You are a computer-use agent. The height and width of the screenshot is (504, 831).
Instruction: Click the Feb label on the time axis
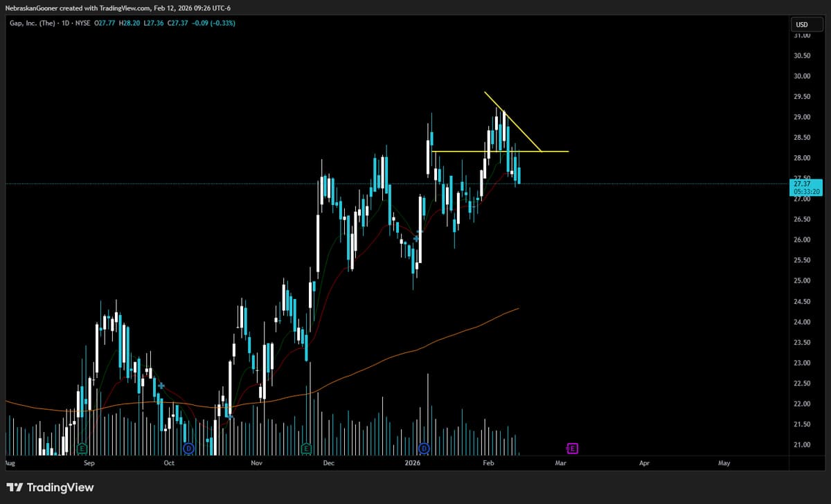(x=488, y=463)
